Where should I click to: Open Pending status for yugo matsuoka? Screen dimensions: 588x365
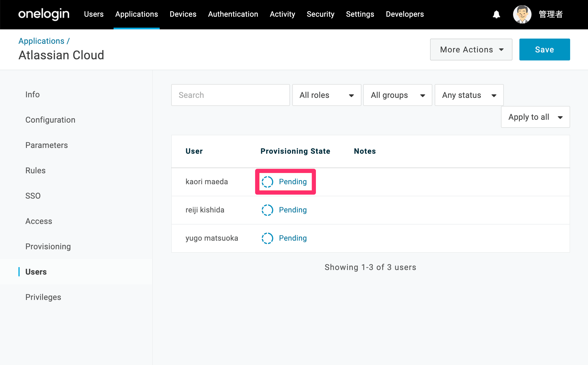[x=293, y=238]
